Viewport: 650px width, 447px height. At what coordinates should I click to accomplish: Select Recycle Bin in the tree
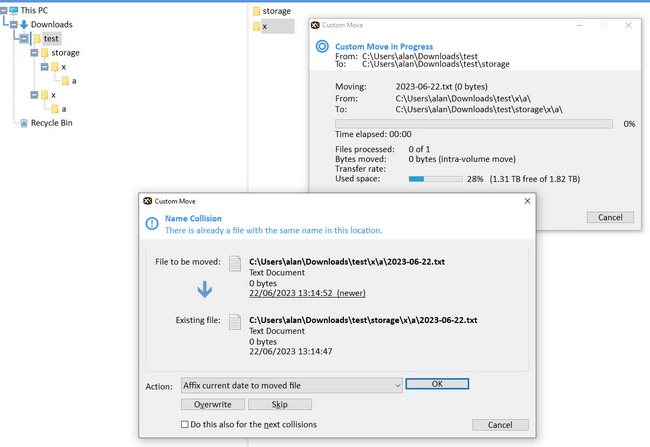pyautogui.click(x=51, y=123)
